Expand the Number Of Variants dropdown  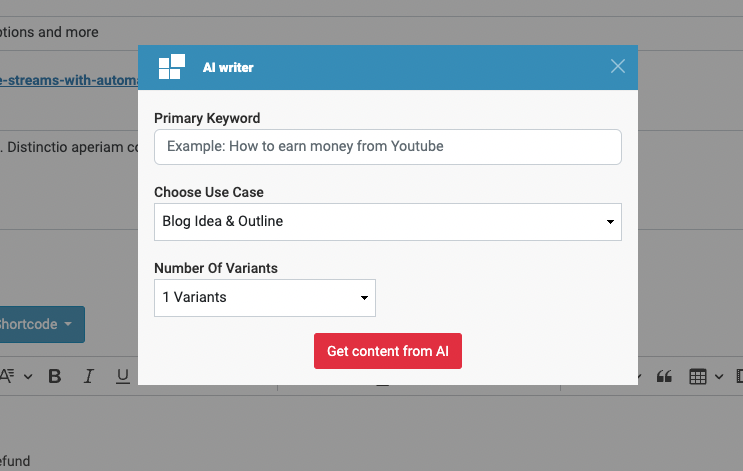point(265,298)
